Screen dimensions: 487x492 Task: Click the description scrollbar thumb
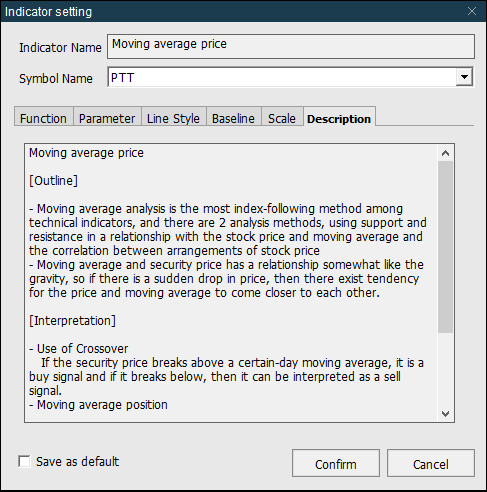click(445, 247)
